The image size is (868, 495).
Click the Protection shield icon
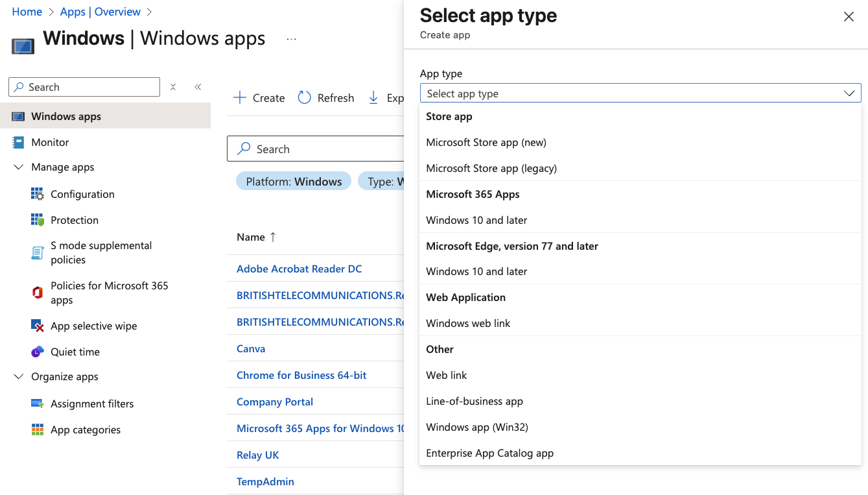(37, 220)
